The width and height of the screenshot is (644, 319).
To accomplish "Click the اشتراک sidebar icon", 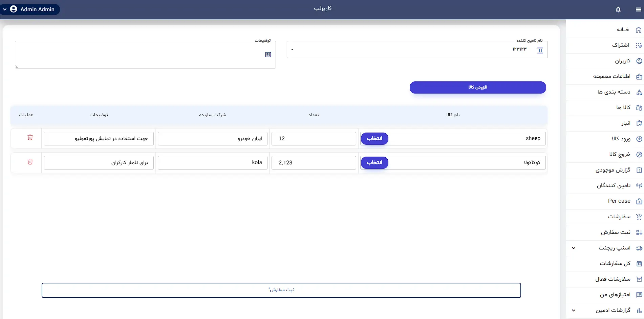I will pyautogui.click(x=639, y=45).
